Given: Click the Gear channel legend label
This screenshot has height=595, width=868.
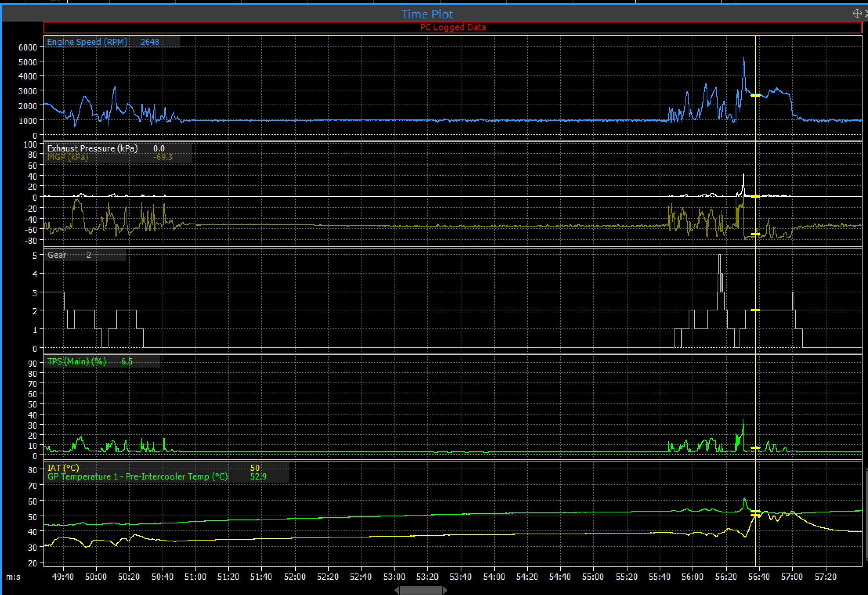Looking at the screenshot, I should point(57,255).
